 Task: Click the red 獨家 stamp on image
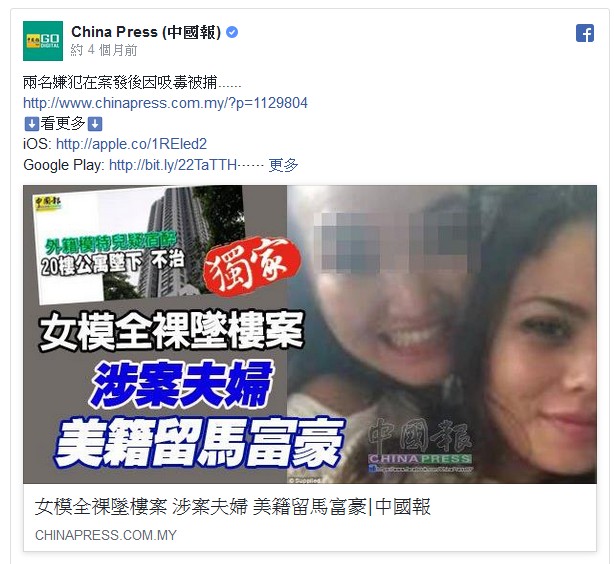253,266
